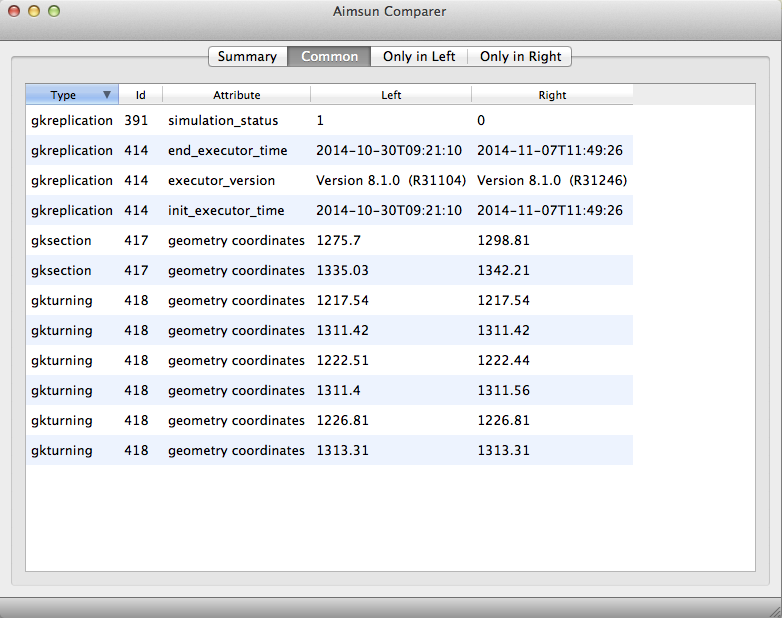Select the gksection row with 1335.03
782x618 pixels.
coord(329,270)
